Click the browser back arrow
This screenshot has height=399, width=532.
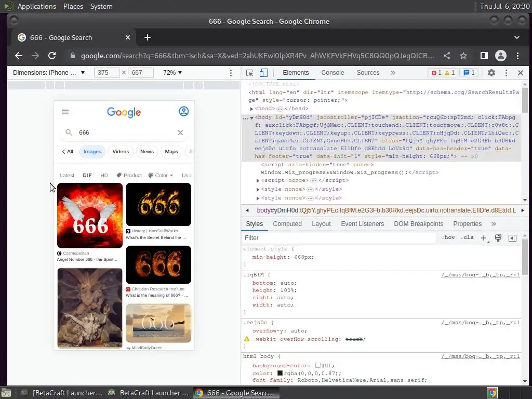click(x=19, y=56)
